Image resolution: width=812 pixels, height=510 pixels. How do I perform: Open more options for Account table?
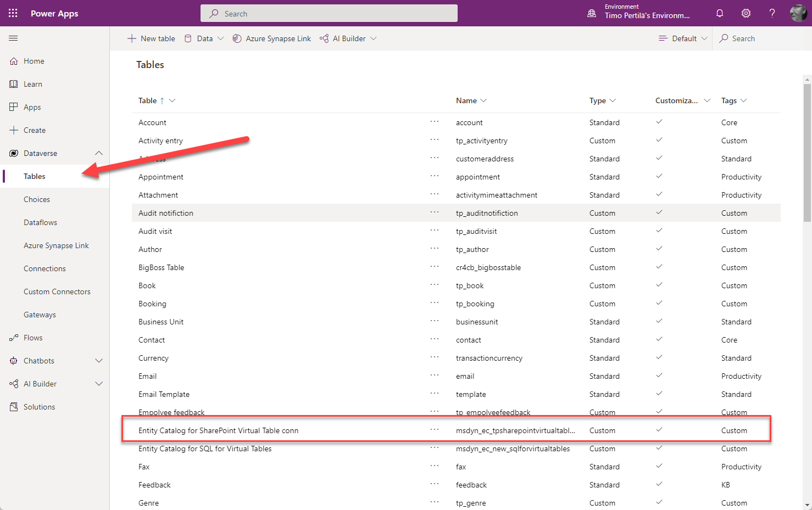[x=435, y=122]
